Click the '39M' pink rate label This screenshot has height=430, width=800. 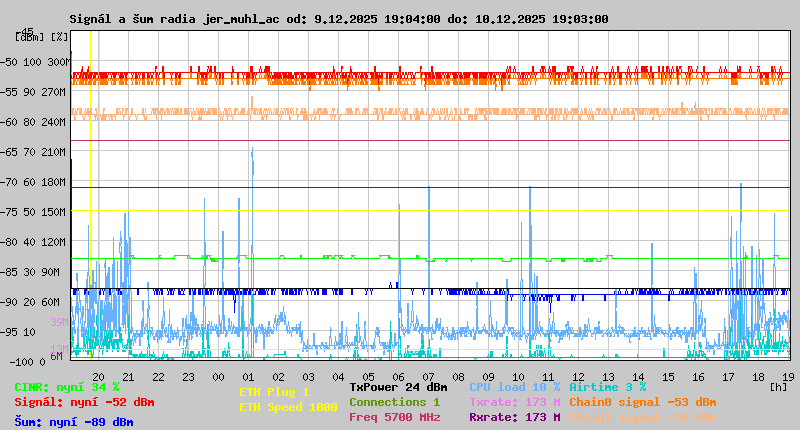[59, 322]
